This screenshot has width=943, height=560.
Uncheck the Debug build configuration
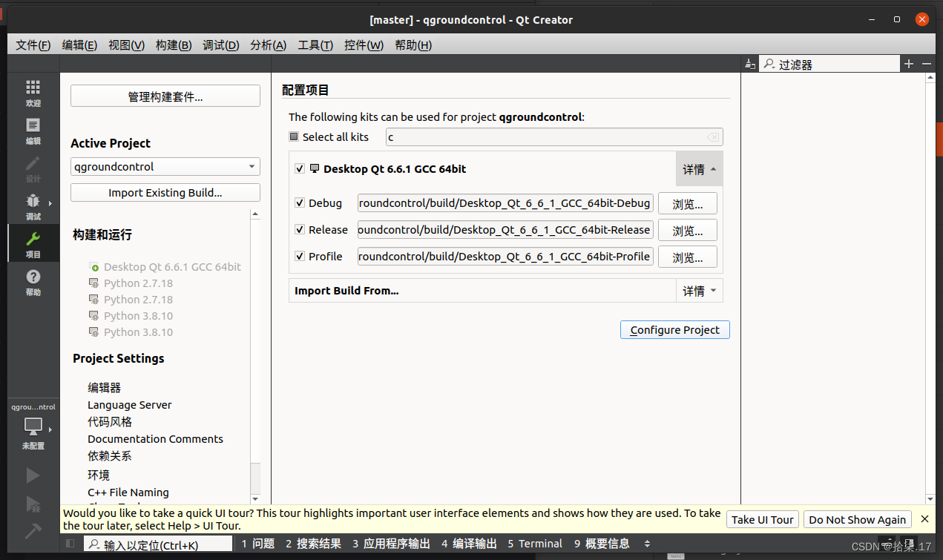300,202
